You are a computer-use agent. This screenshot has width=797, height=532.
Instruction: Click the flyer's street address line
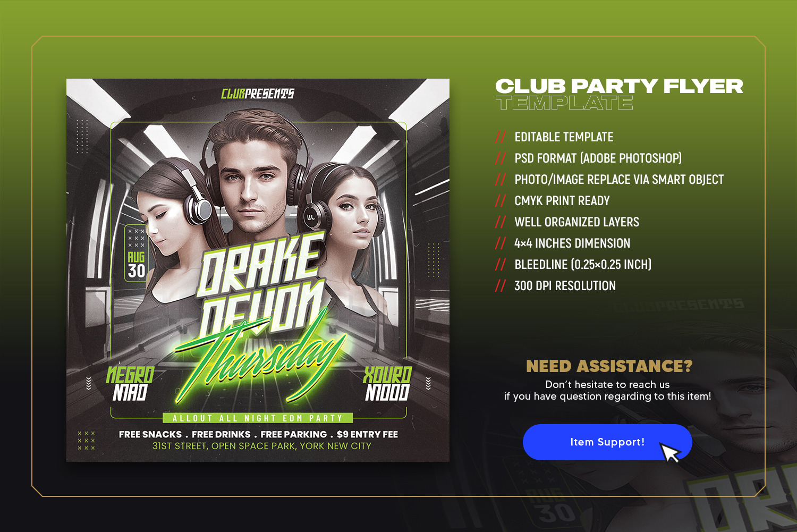click(262, 446)
